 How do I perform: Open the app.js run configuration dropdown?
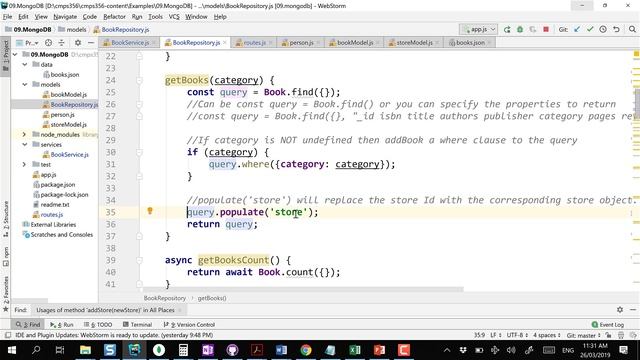tap(478, 29)
